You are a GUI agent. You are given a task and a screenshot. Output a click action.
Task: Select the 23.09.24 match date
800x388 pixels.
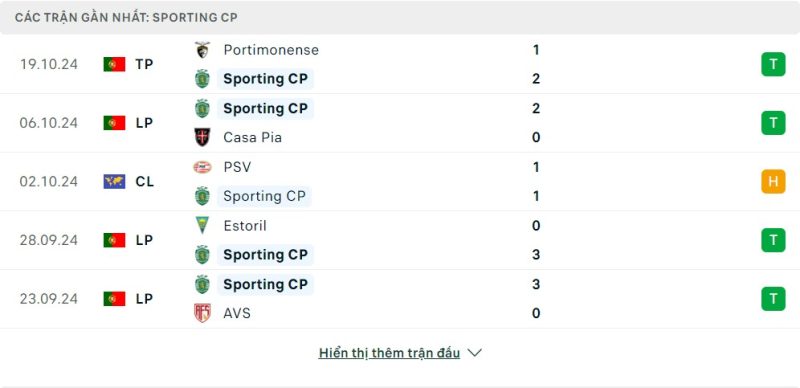tap(49, 299)
